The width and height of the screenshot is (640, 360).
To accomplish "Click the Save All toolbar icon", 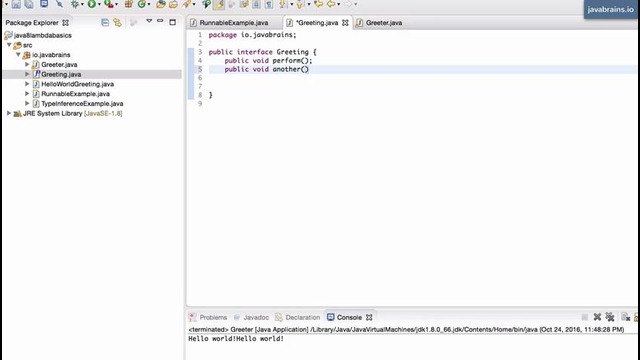I will [29, 4].
